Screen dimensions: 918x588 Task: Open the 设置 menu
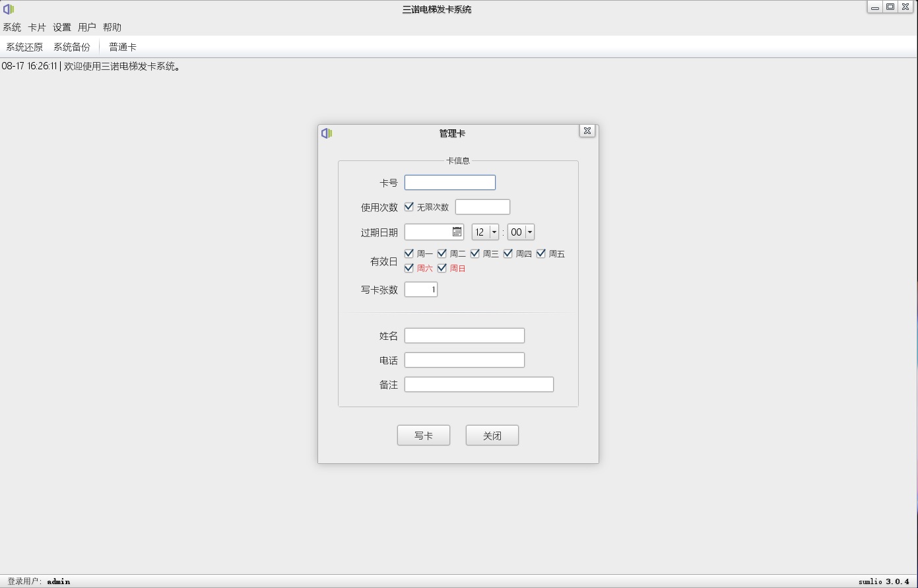62,27
